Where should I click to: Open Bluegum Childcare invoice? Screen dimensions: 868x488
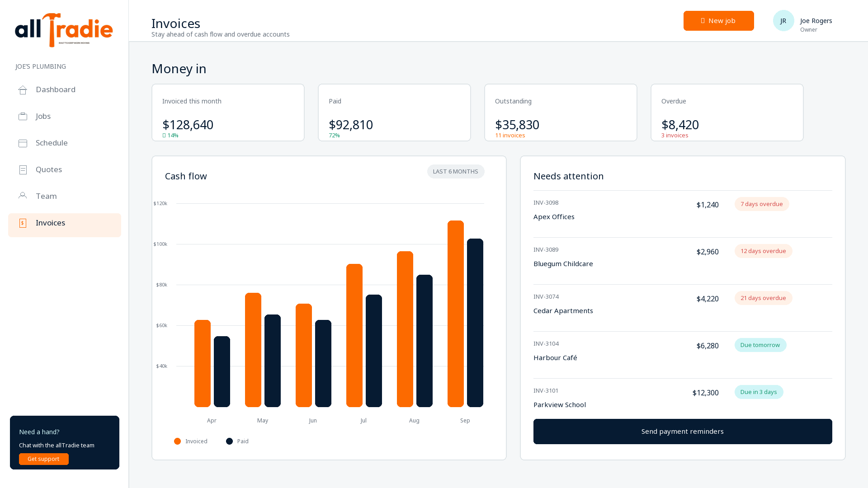pyautogui.click(x=683, y=261)
